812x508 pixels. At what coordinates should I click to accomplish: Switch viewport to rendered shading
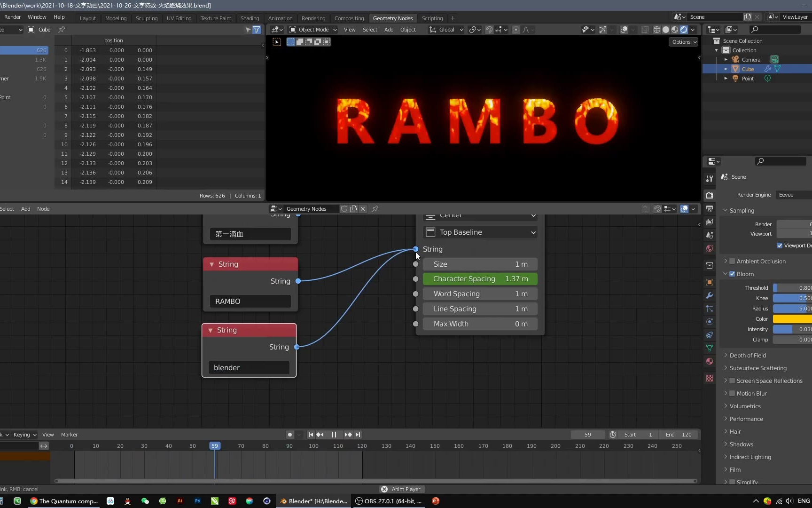click(684, 30)
